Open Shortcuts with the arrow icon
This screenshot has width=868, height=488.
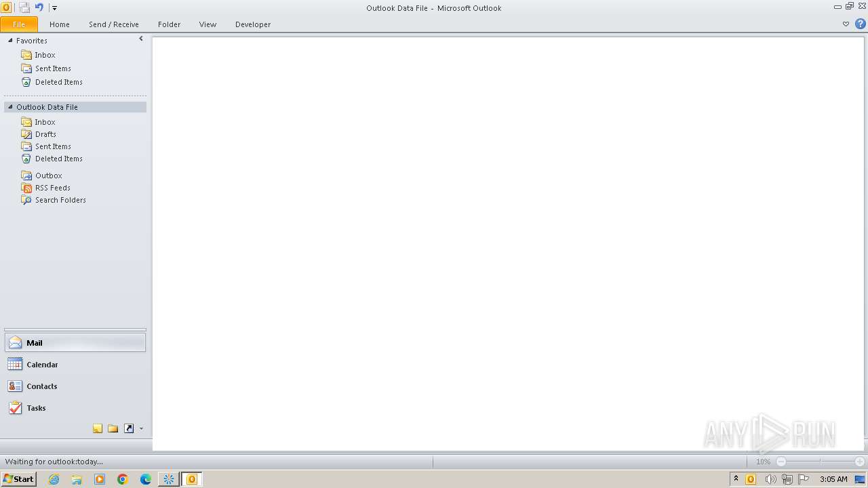tap(129, 428)
